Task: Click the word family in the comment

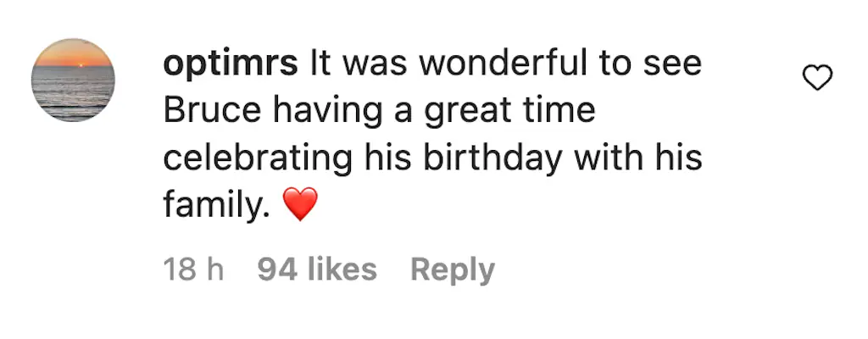Action: pos(212,205)
